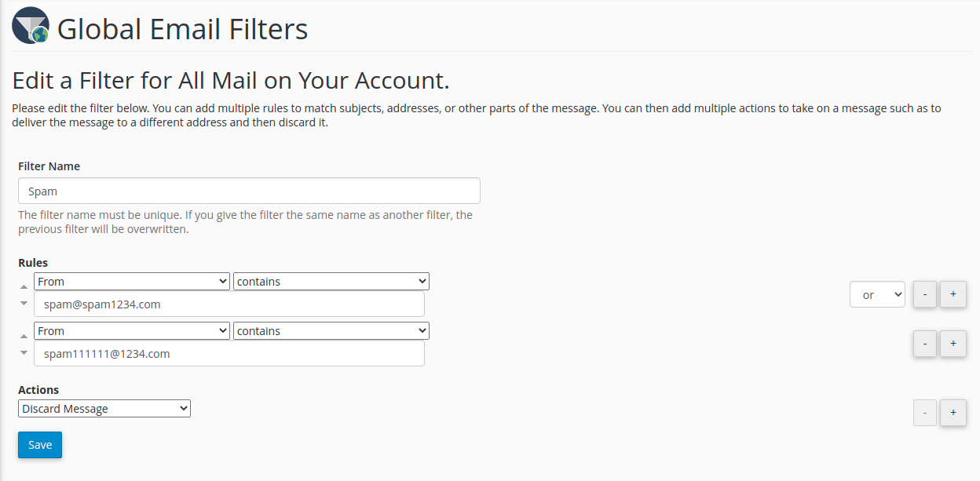Move the first rule down with its down arrow
The width and height of the screenshot is (980, 481).
[24, 304]
